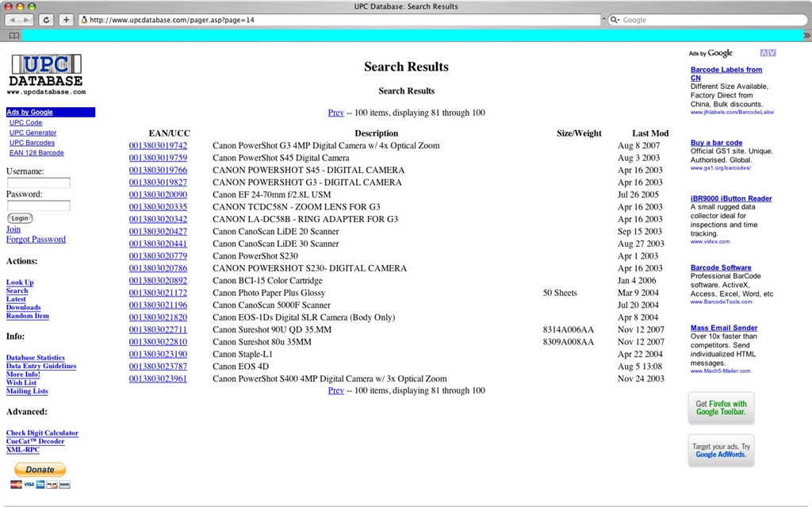This screenshot has height=507, width=812.
Task: Click the URL address bar
Action: click(339, 20)
